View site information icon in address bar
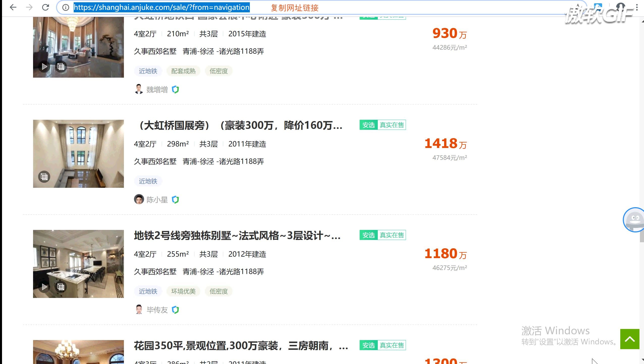 coord(66,8)
